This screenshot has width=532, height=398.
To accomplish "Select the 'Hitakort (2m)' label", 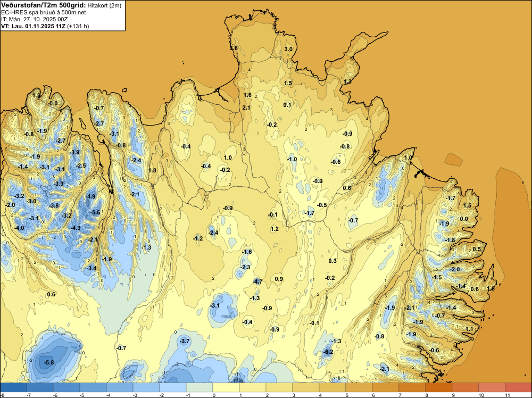I will [x=104, y=5].
